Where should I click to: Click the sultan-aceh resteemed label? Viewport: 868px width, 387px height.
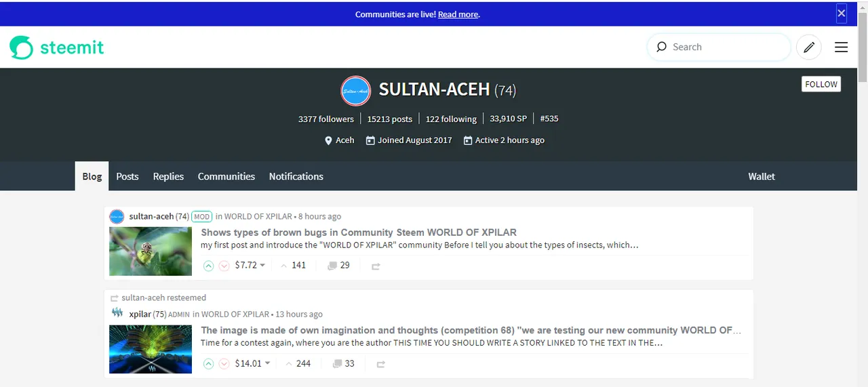(163, 298)
